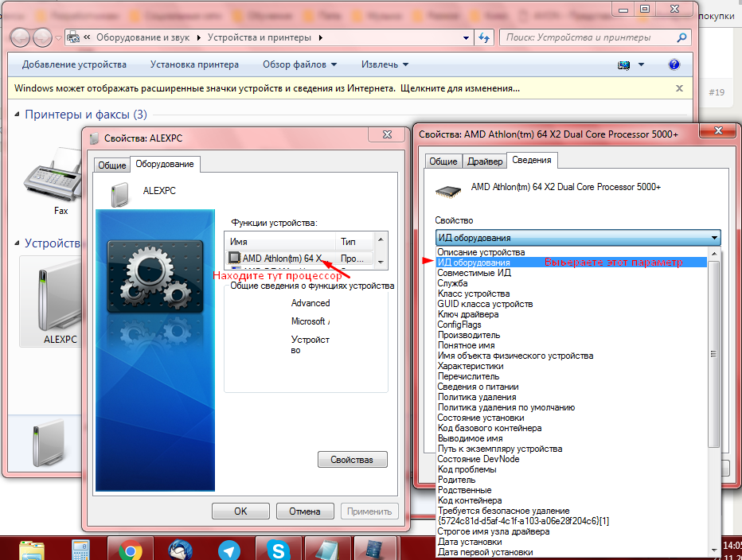Open Skype from the taskbar
This screenshot has height=560, width=742.
[x=278, y=550]
